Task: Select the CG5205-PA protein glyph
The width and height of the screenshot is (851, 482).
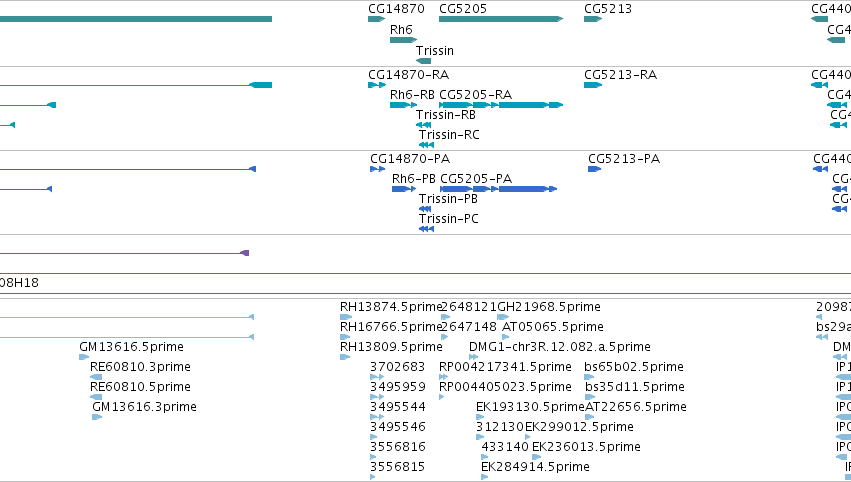Action: point(499,189)
